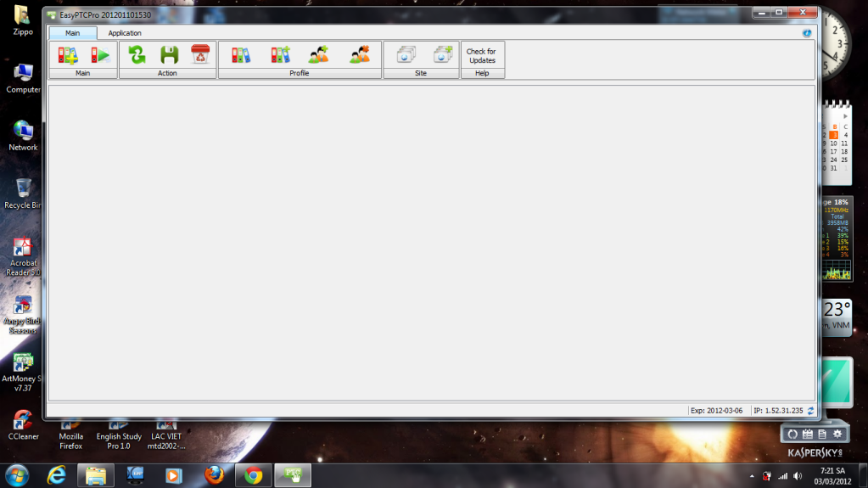Click the stacked-windows-with-plus Site icon

(x=442, y=55)
